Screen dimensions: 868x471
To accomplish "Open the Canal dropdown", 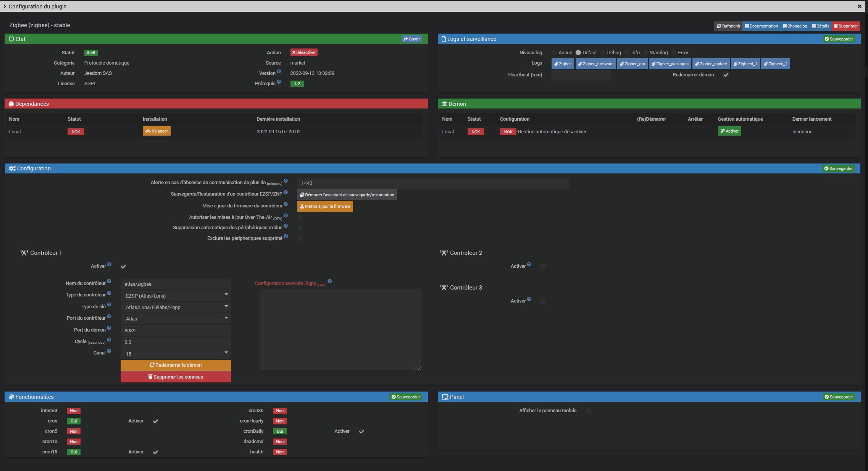I will (176, 353).
